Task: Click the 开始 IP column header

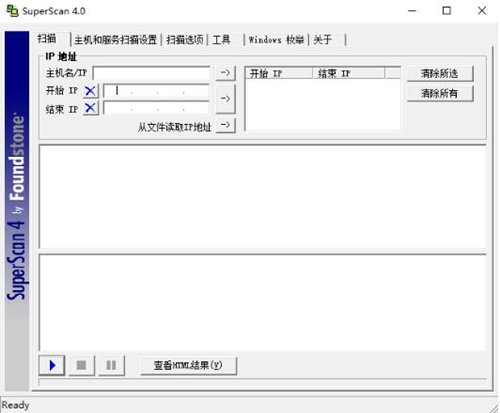Action: [x=279, y=73]
